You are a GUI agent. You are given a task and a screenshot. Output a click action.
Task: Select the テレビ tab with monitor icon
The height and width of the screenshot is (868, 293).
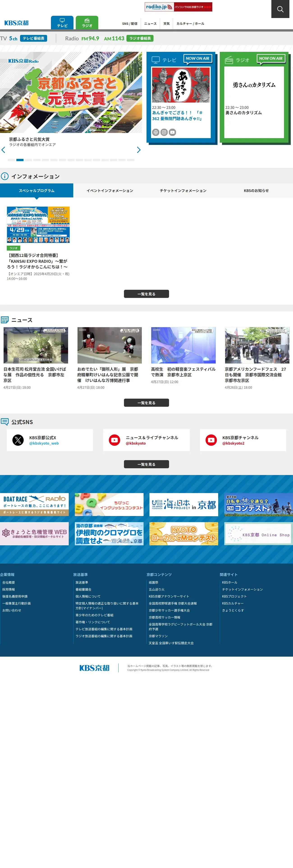62,23
